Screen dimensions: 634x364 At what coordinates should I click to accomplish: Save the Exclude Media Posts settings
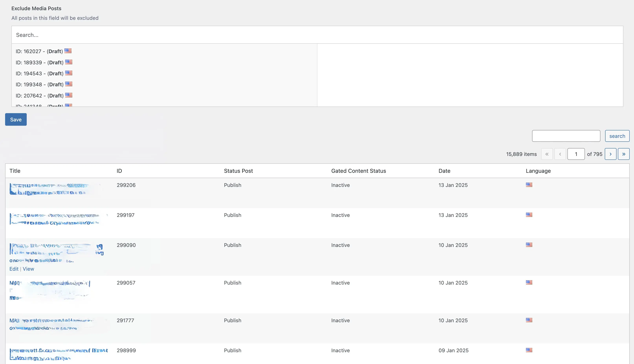click(16, 119)
